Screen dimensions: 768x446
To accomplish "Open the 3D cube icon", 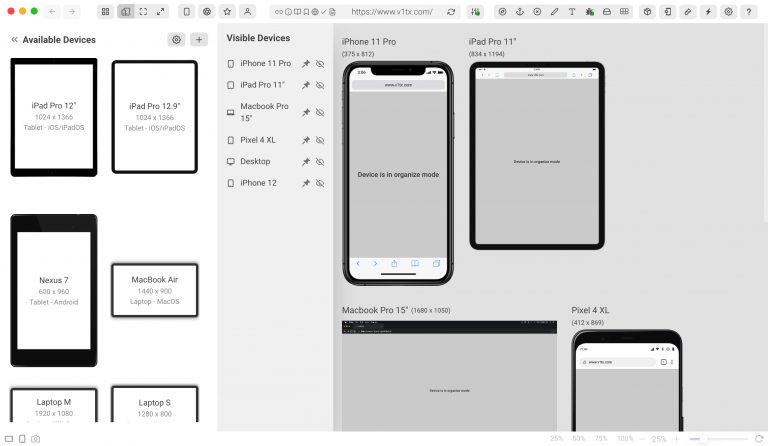I will click(648, 12).
